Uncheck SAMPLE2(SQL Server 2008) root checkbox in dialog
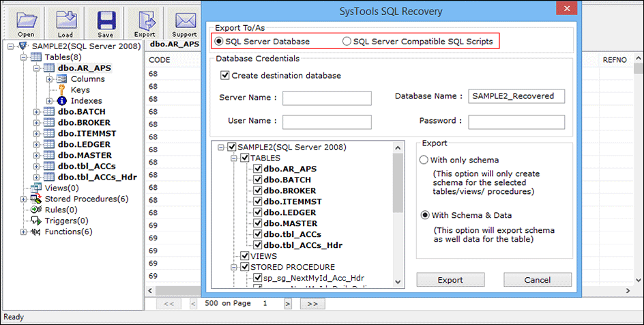 point(232,147)
